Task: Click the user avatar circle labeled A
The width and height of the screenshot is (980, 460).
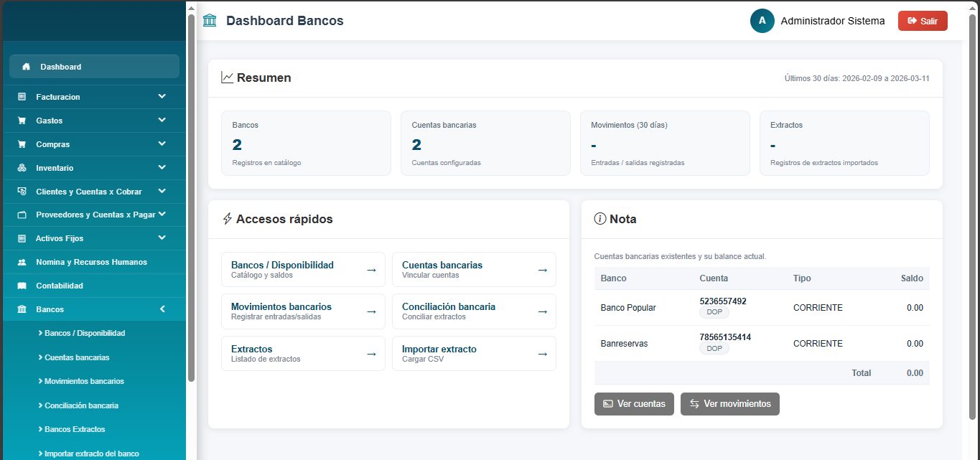Action: tap(762, 21)
